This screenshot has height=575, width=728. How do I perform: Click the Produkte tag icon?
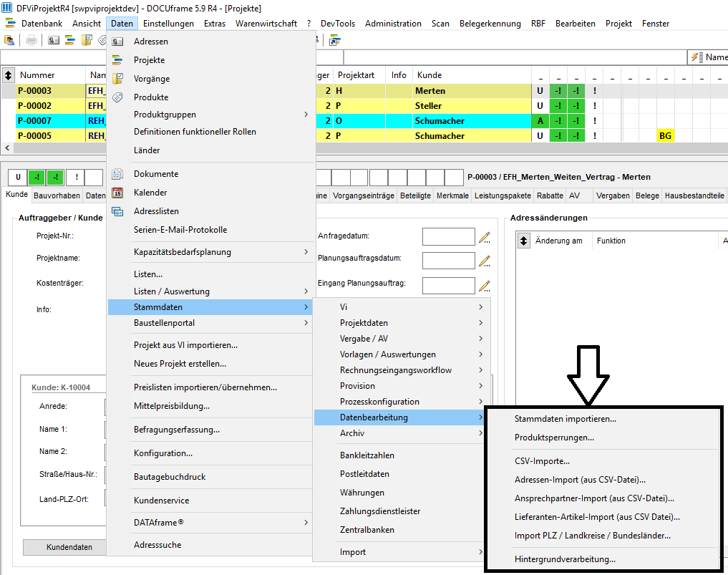click(x=118, y=97)
